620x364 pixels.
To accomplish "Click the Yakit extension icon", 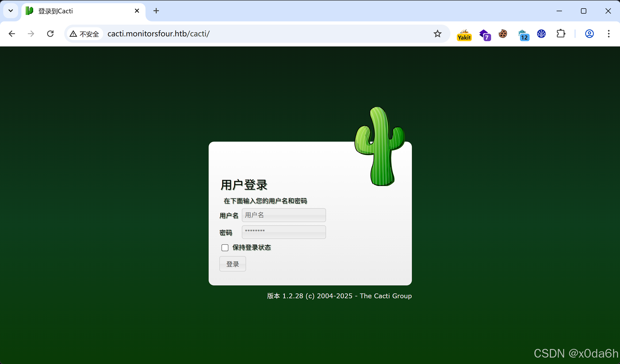I will 464,34.
